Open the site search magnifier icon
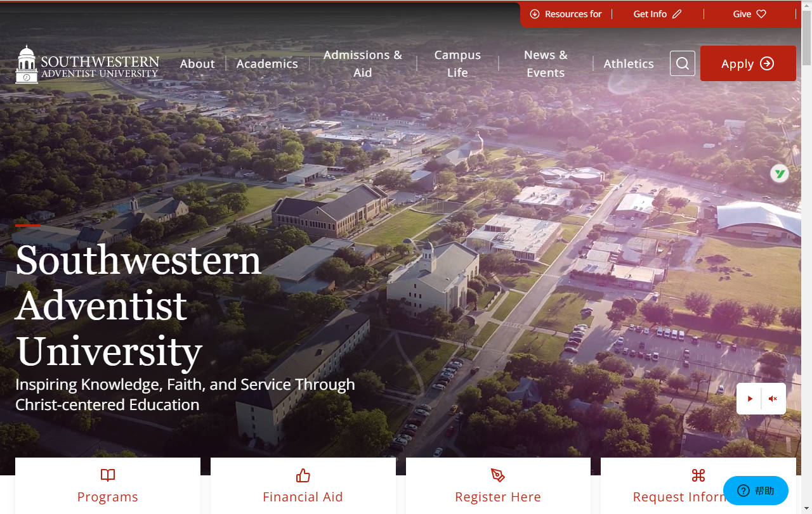This screenshot has width=812, height=514. (x=682, y=63)
